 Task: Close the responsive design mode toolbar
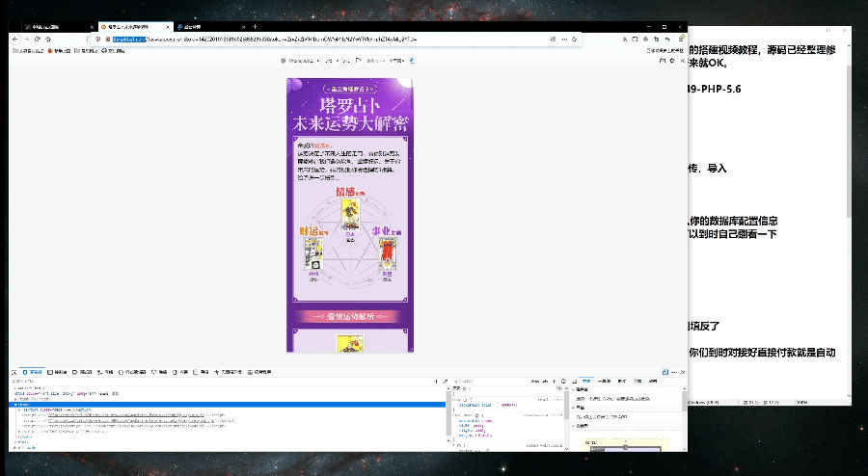683,60
